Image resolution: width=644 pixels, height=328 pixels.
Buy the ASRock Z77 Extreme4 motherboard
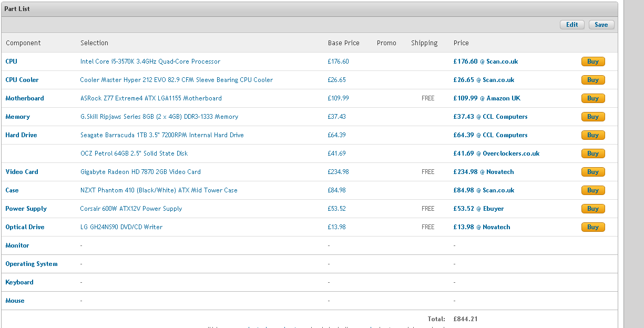[593, 98]
